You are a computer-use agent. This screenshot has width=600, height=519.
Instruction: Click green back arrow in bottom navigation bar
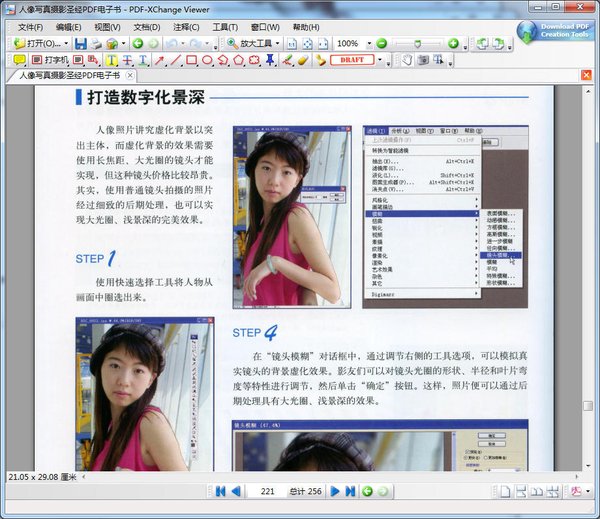367,491
